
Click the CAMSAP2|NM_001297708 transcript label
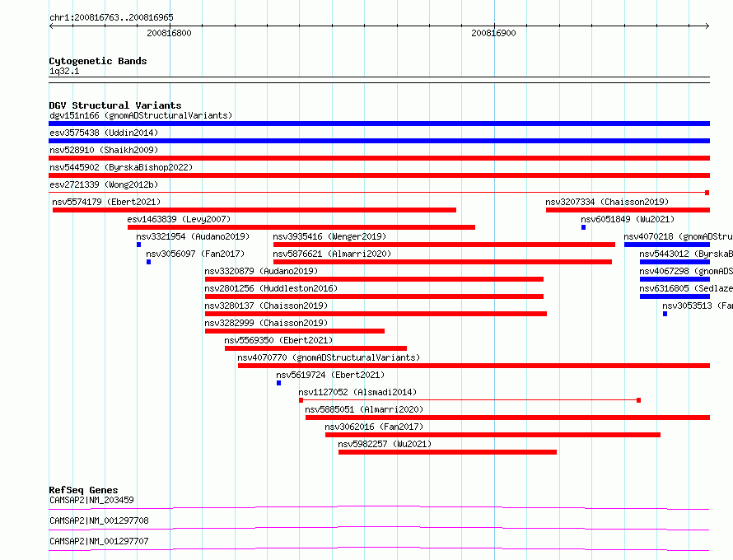point(99,520)
